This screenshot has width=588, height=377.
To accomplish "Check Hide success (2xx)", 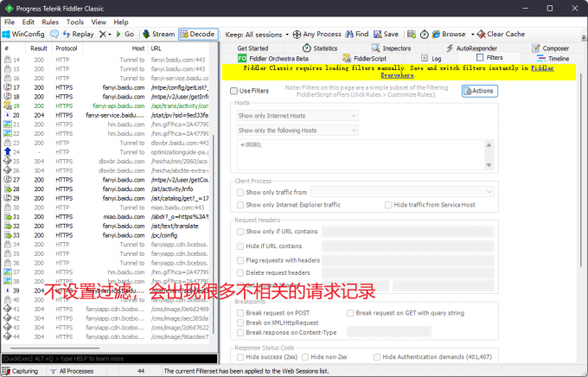I will [x=240, y=357].
